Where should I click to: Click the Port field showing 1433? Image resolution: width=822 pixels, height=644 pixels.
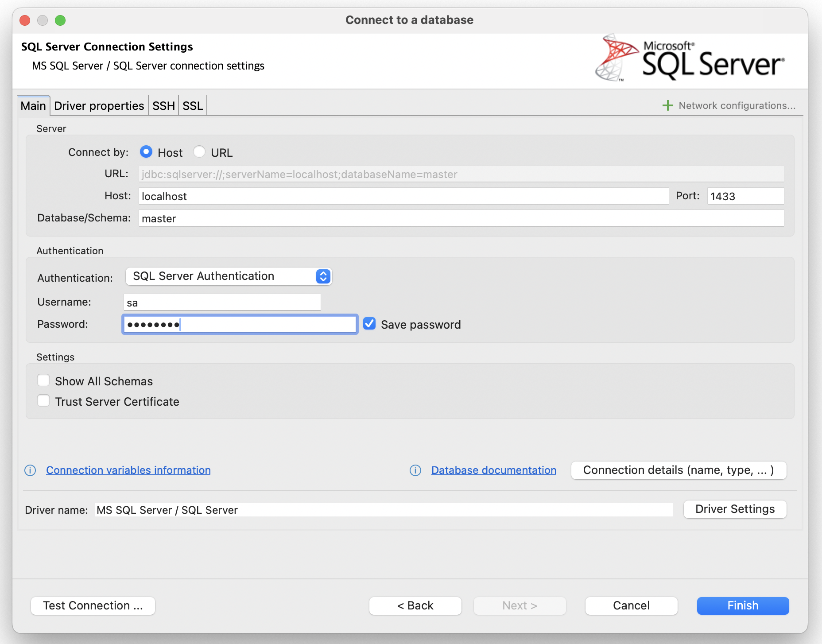coord(745,196)
